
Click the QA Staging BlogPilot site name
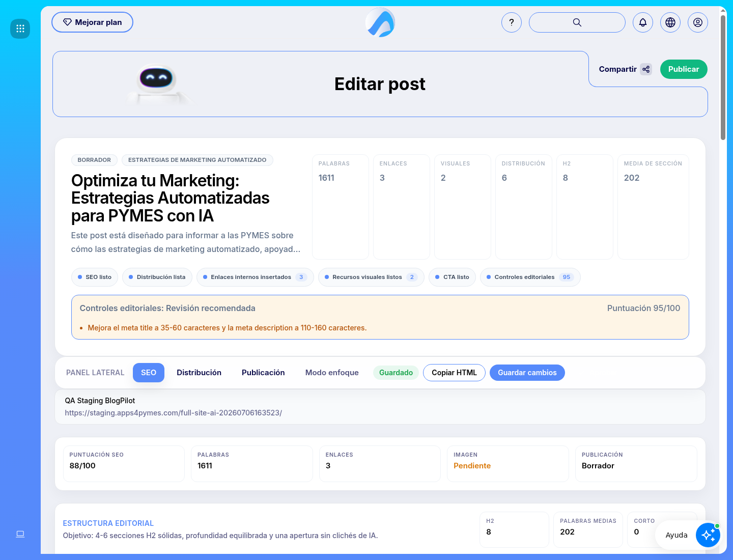click(100, 401)
